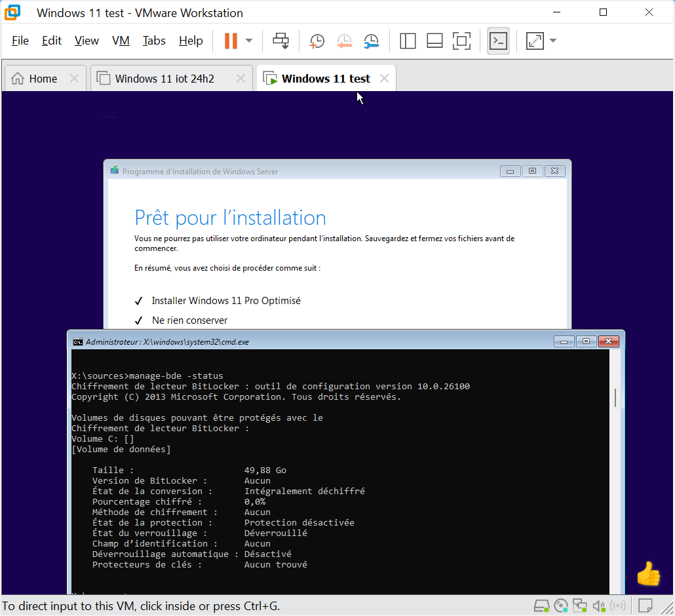Click the thumbs-up feedback icon

pyautogui.click(x=648, y=573)
